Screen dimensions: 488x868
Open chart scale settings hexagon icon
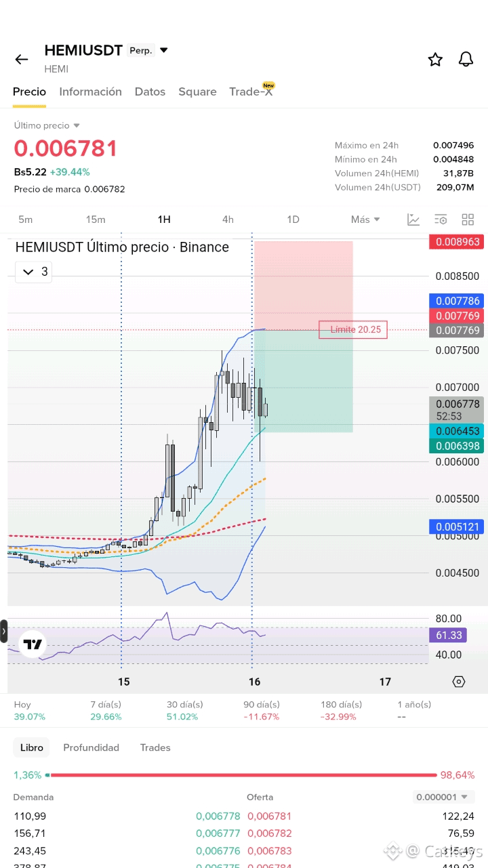pyautogui.click(x=459, y=682)
